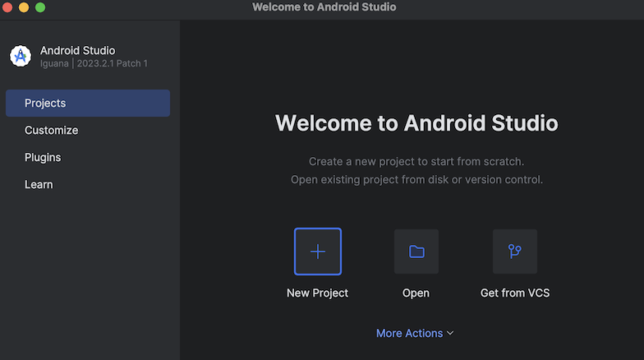Click the large Welcome to Android Studio heading
The width and height of the screenshot is (644, 360).
click(x=416, y=123)
